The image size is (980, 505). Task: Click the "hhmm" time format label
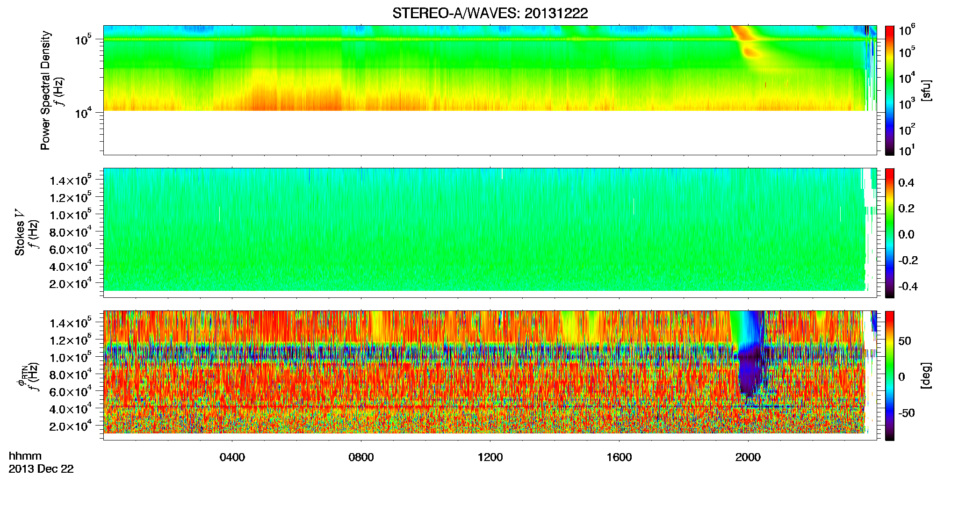[x=25, y=456]
